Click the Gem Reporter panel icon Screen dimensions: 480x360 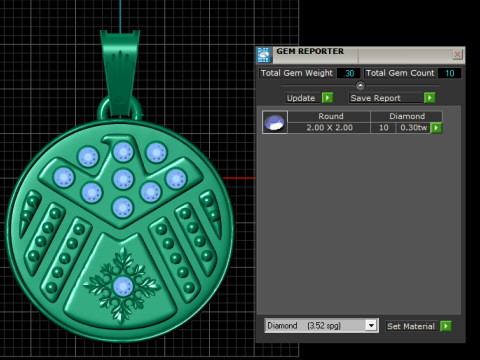point(264,55)
